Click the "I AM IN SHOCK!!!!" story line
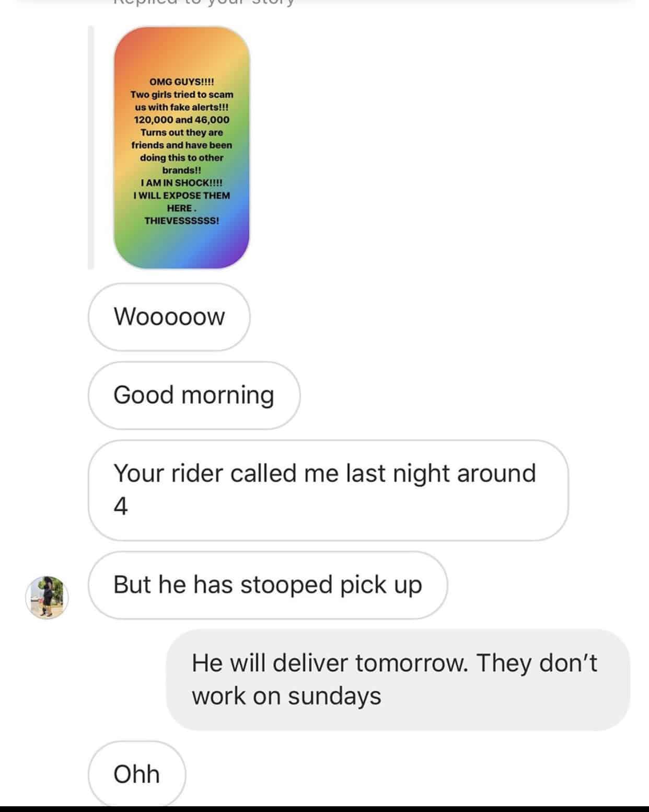This screenshot has height=812, width=649. (x=182, y=182)
